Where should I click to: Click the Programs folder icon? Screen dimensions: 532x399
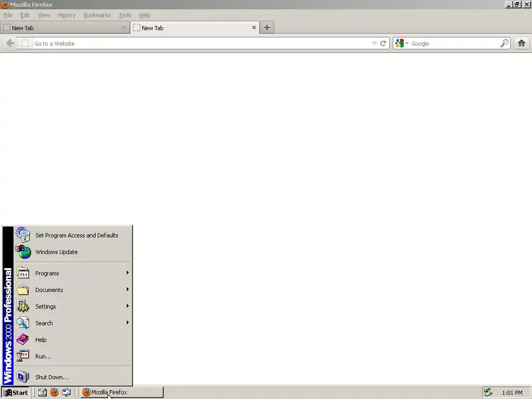click(x=23, y=273)
